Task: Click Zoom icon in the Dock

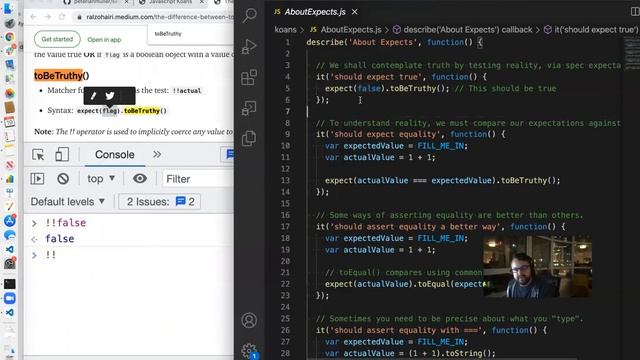Action: [10, 298]
